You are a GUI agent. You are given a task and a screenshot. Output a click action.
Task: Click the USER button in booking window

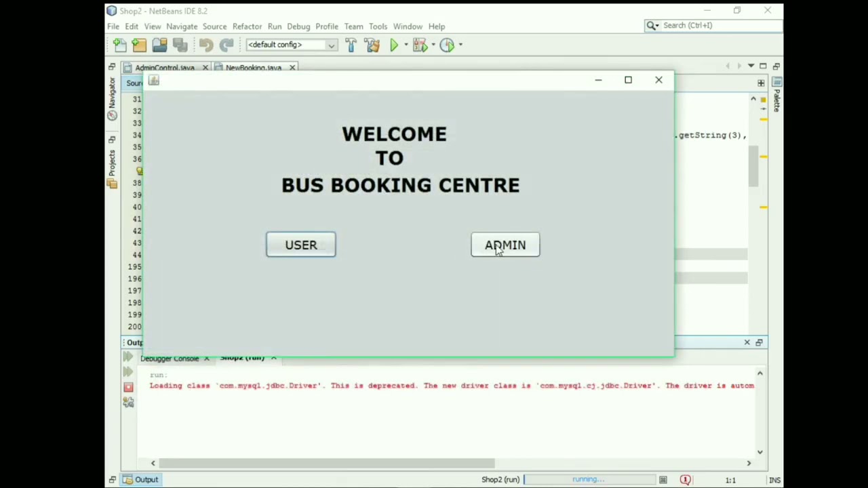(301, 245)
